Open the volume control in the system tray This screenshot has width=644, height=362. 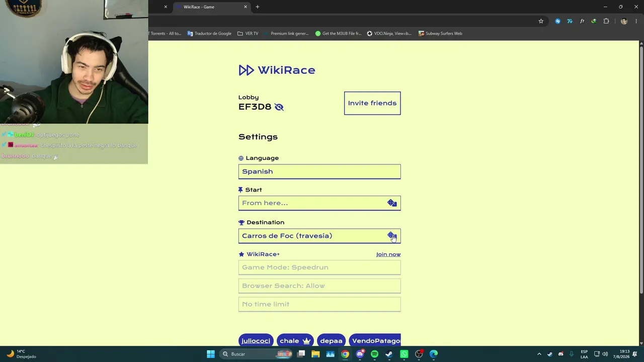605,354
